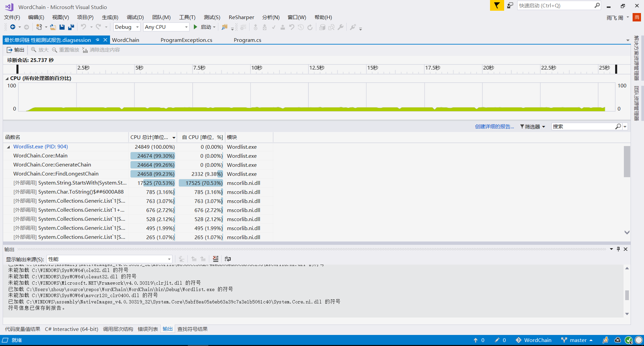Click the Output export button in report toolbar

tap(16, 50)
